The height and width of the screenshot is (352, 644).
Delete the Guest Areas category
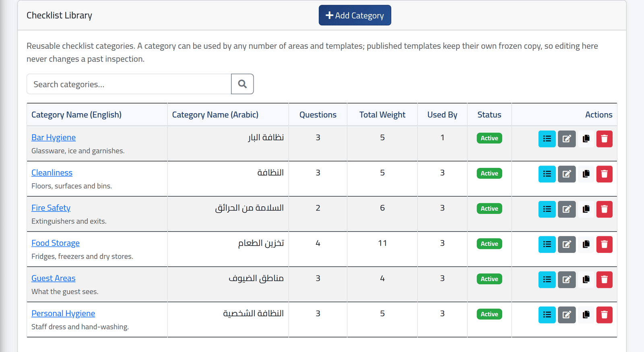(x=604, y=280)
